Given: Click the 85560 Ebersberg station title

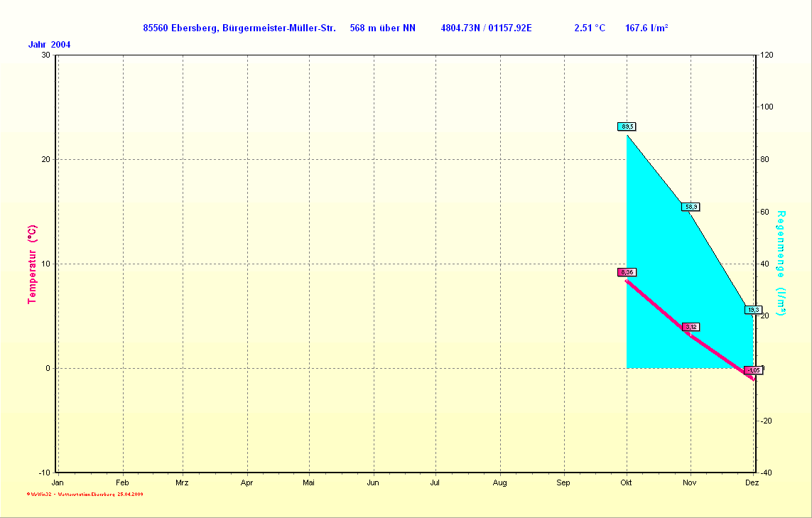Looking at the screenshot, I should (x=239, y=28).
